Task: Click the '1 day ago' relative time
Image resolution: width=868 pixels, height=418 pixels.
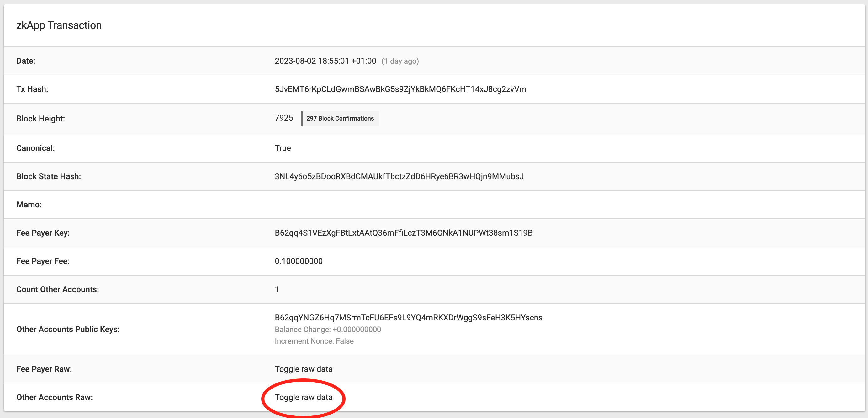Action: coord(400,61)
